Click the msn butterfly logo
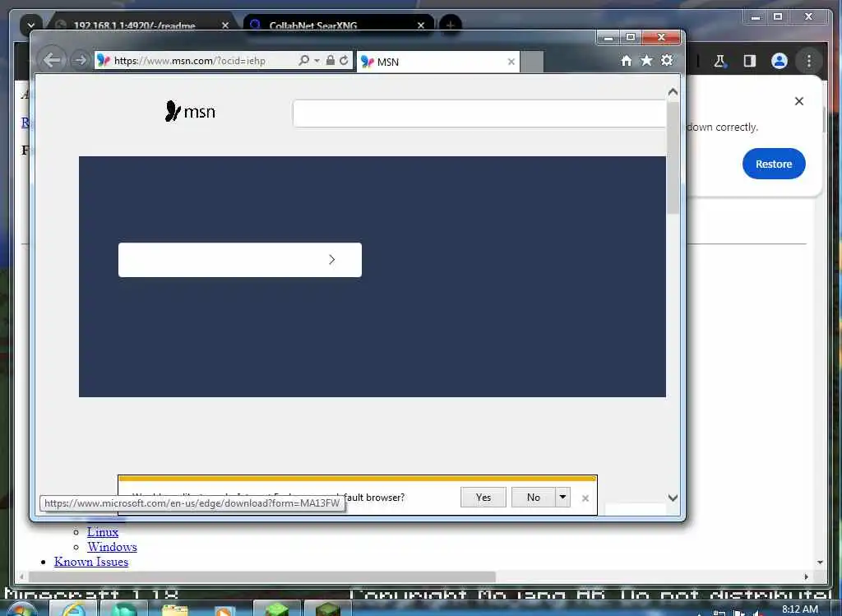 click(190, 112)
